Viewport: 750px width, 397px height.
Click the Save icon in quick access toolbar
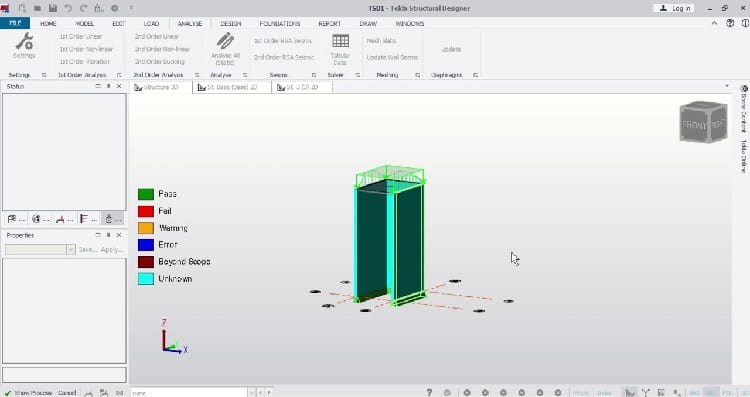point(53,8)
